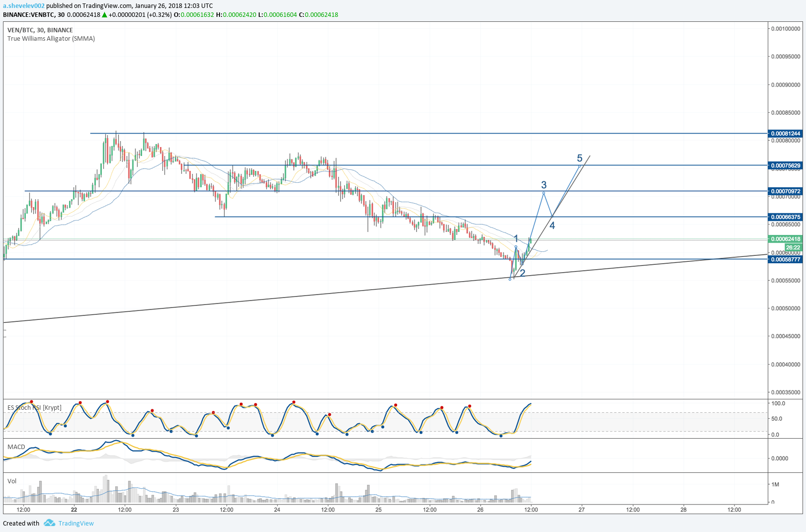Viewport: 806px width, 532px height.
Task: Click the date 27 on time axis
Action: [582, 510]
